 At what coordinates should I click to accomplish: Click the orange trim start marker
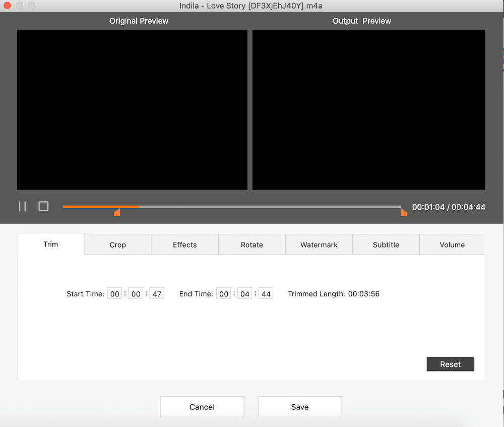point(117,212)
